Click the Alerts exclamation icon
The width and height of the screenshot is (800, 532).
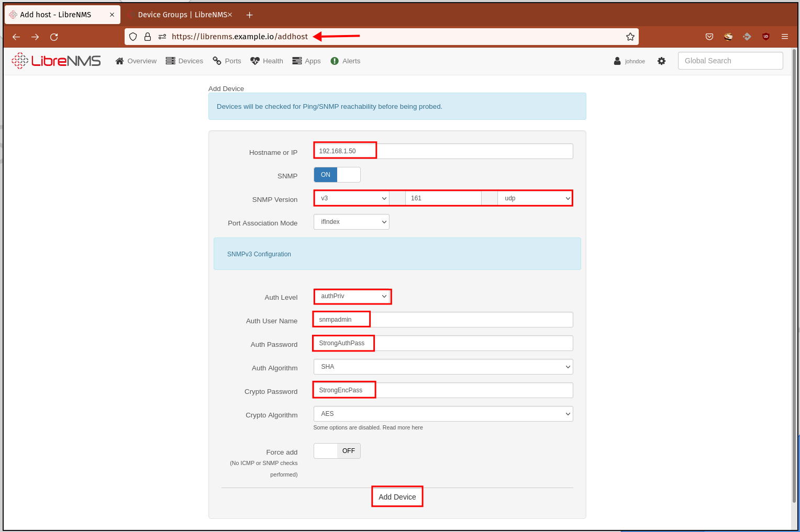tap(335, 61)
